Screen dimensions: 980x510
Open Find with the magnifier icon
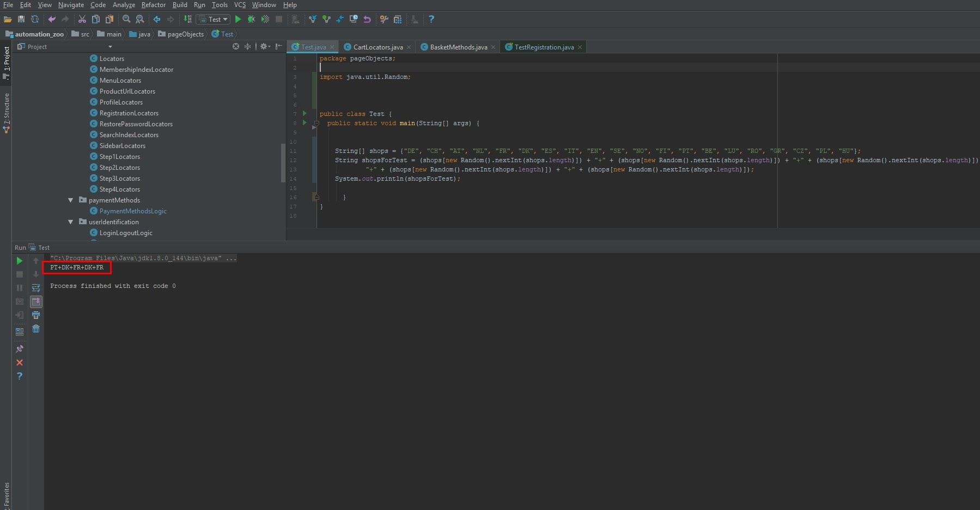coord(126,19)
